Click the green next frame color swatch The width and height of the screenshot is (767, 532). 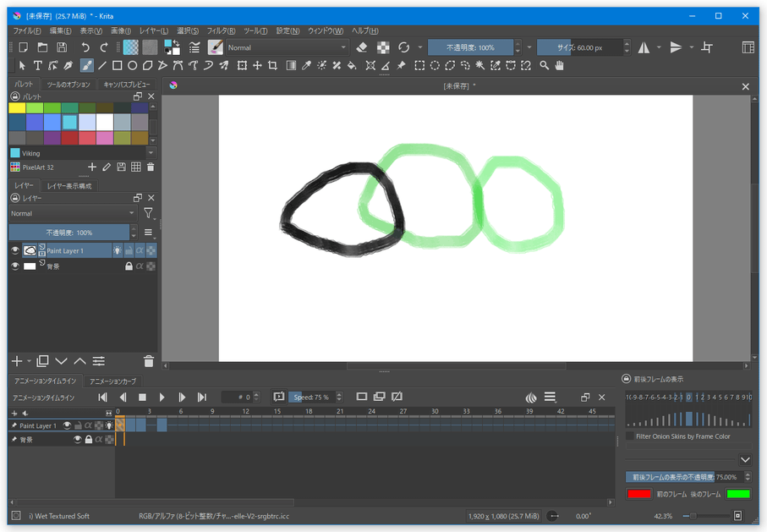[x=738, y=493]
